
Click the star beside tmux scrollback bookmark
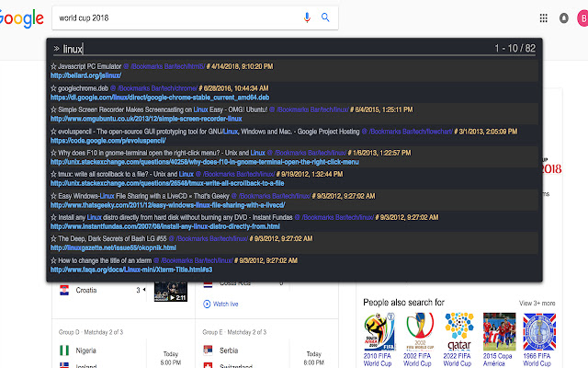[x=53, y=174]
